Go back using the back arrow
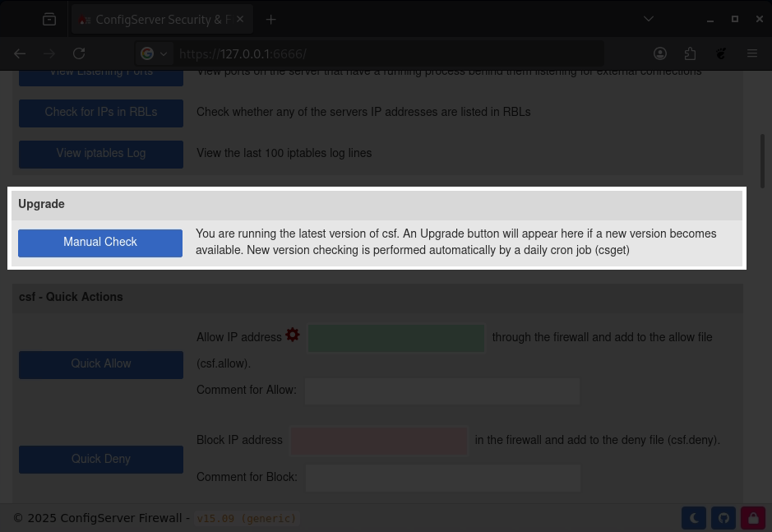 (20, 53)
